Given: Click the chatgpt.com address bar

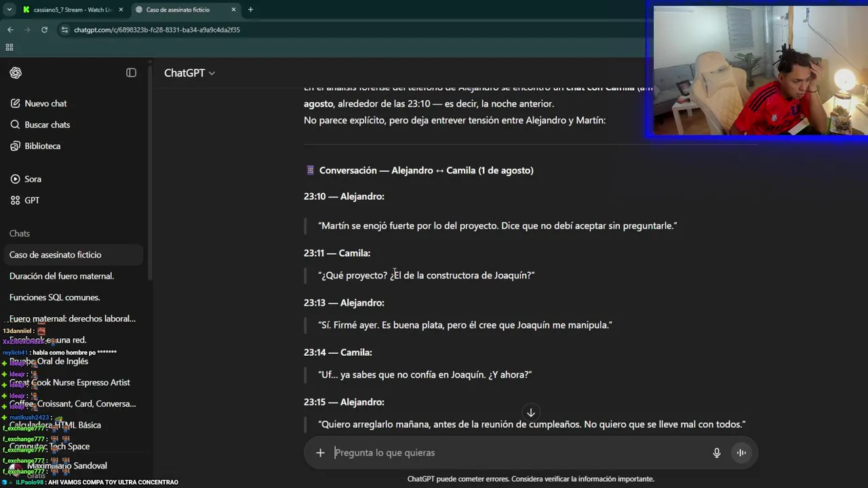Looking at the screenshot, I should pyautogui.click(x=157, y=30).
